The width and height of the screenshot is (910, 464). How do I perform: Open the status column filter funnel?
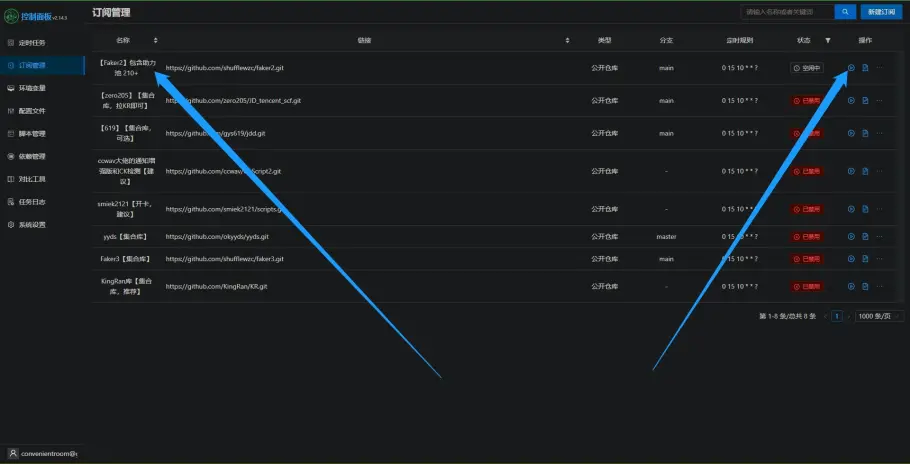point(827,40)
